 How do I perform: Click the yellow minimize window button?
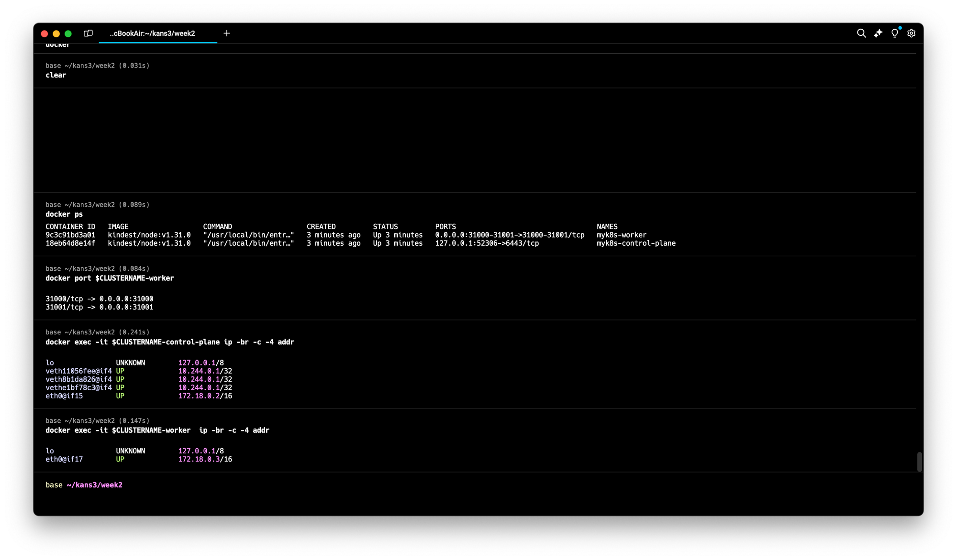[56, 34]
